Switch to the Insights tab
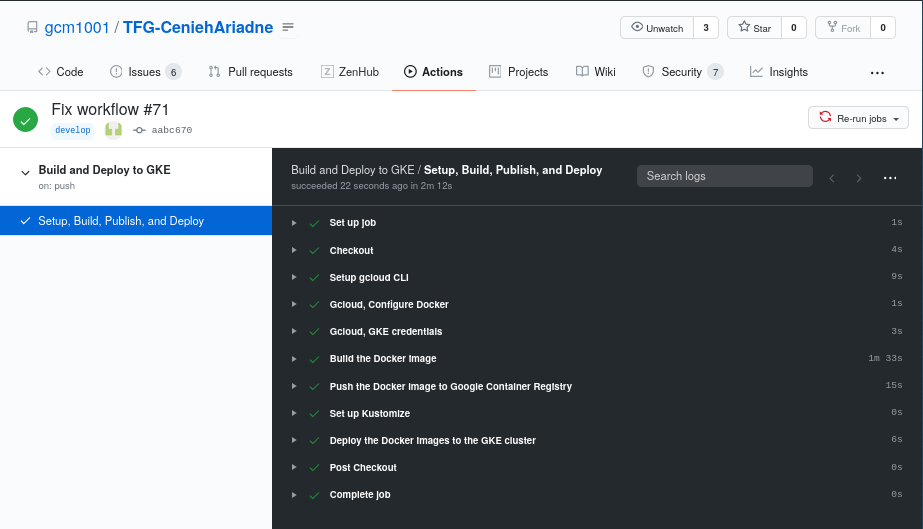The width and height of the screenshot is (923, 529). click(778, 72)
